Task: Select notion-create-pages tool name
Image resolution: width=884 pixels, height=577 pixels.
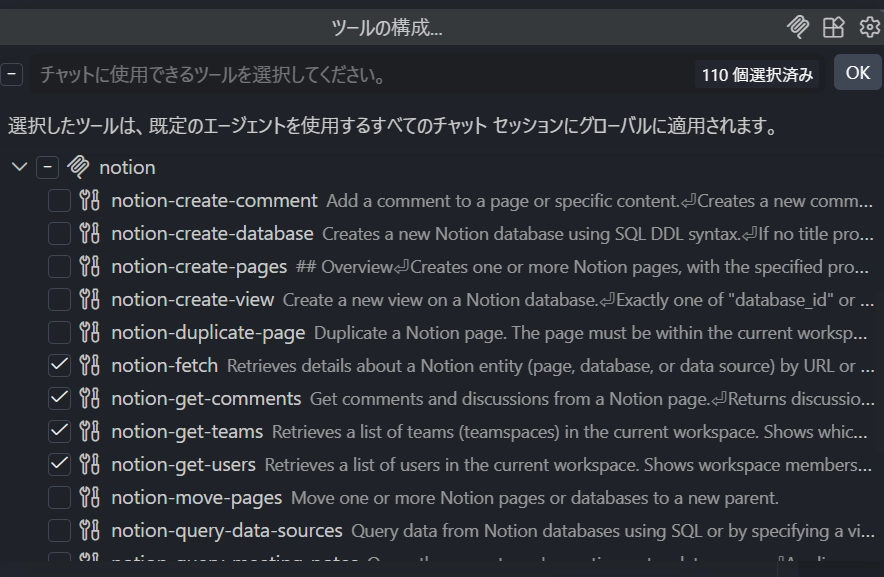Action: (199, 267)
